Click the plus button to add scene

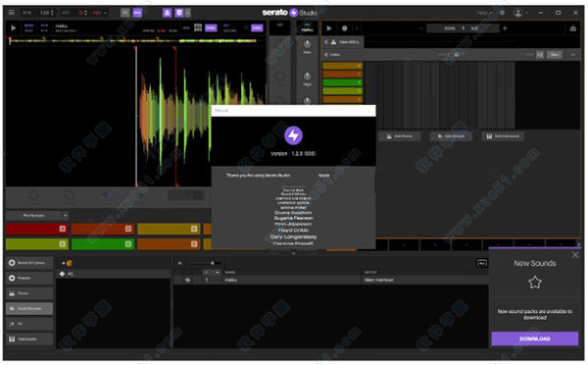pyautogui.click(x=505, y=28)
